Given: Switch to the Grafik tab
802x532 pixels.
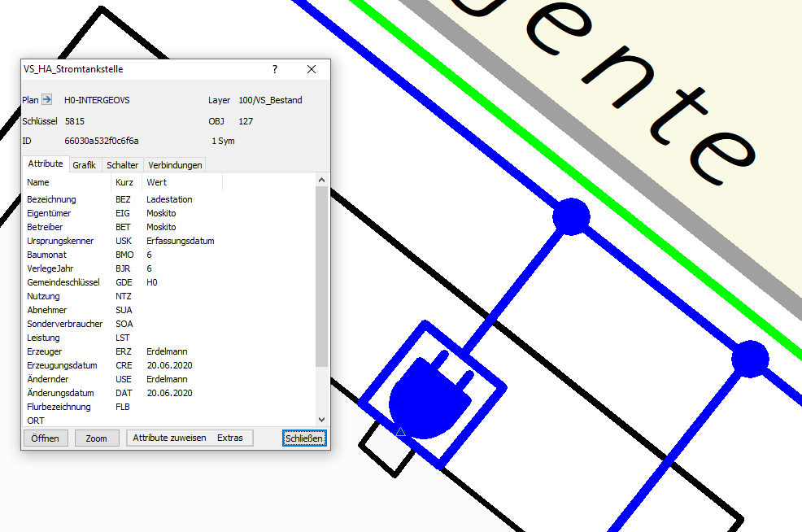Looking at the screenshot, I should [x=84, y=165].
